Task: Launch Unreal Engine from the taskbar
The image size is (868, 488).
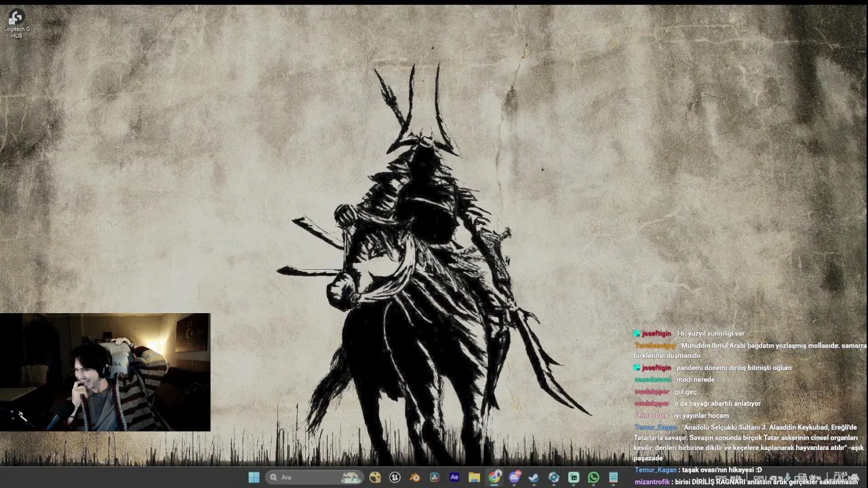Action: pos(395,477)
